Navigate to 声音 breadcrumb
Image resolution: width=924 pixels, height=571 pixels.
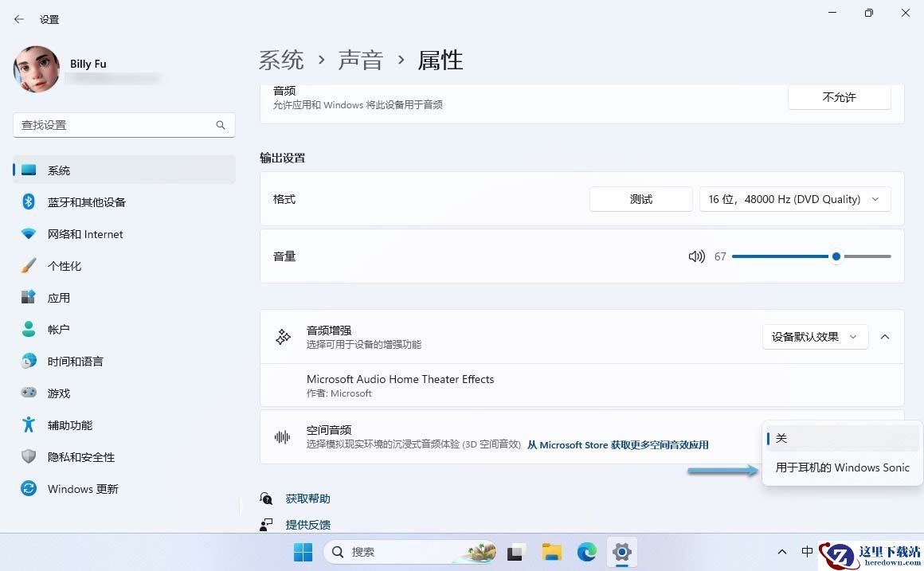361,60
